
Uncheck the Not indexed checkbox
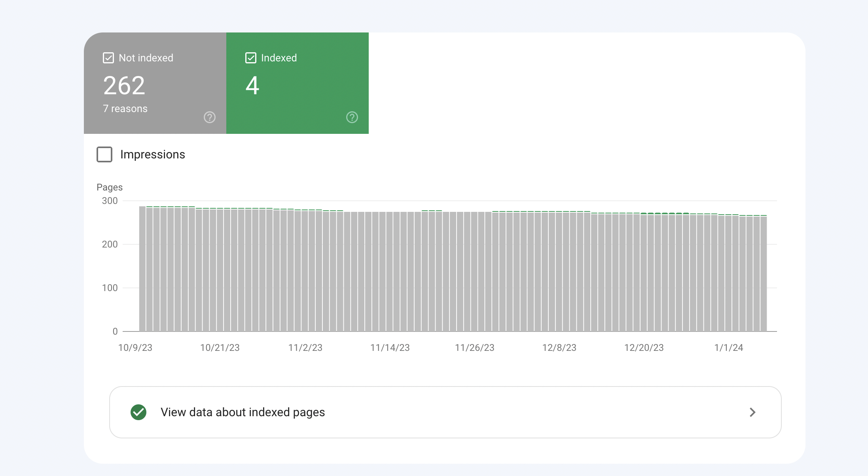108,58
